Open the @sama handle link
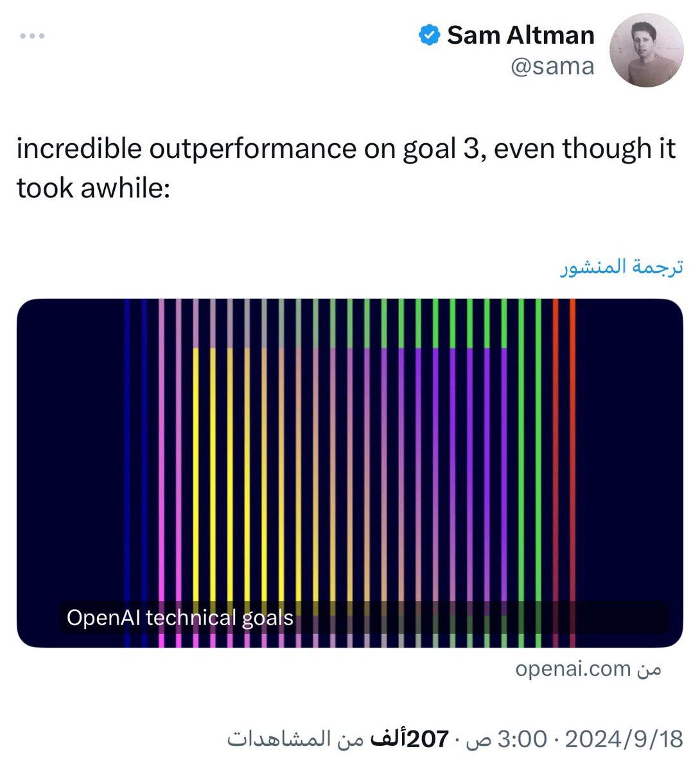Screen dimensions: 700x771 click(552, 66)
